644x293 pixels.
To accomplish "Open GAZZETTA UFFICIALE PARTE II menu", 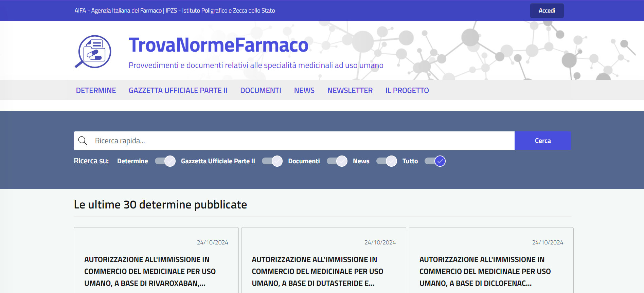I will click(x=178, y=90).
